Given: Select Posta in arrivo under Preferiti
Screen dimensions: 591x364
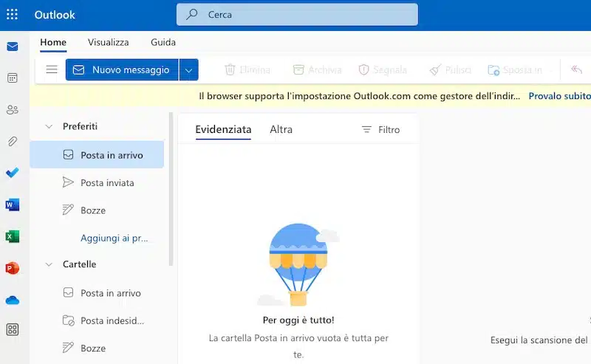Looking at the screenshot, I should point(97,155).
